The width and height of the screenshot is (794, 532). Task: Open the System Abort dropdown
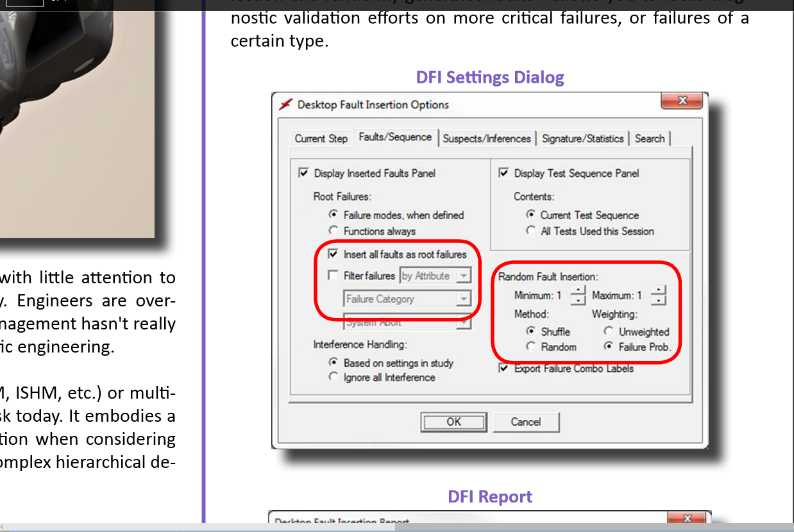(407, 322)
